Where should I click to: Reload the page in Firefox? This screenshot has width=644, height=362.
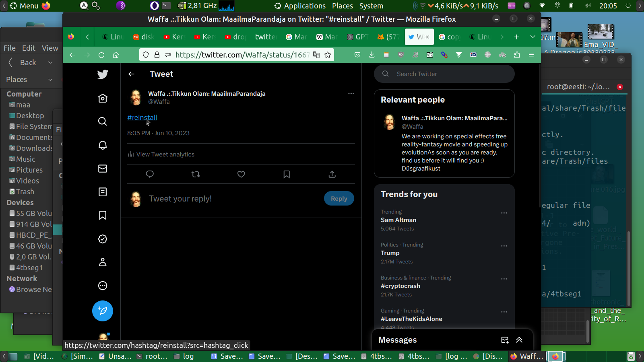101,55
